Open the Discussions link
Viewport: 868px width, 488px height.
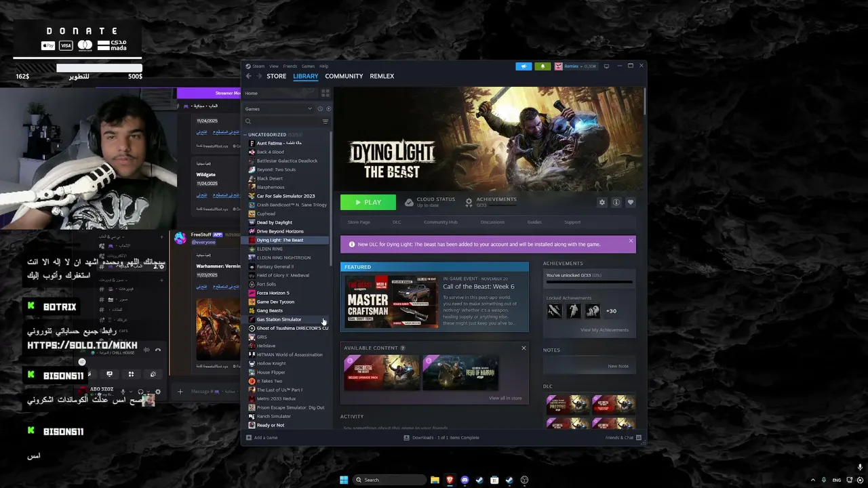point(492,222)
